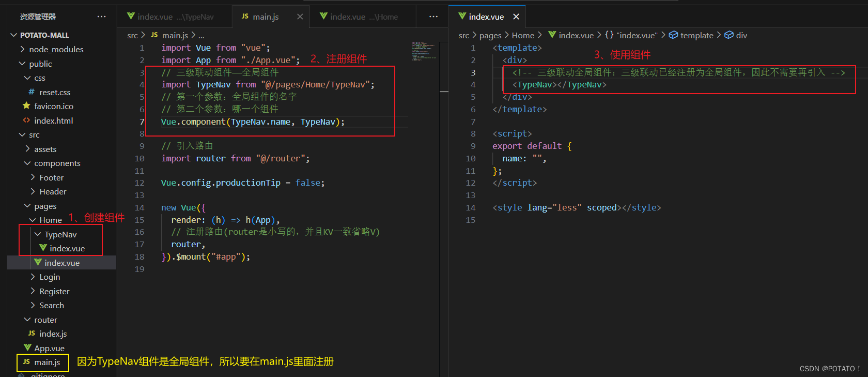Expand the assets folder
The image size is (868, 377).
tap(27, 149)
